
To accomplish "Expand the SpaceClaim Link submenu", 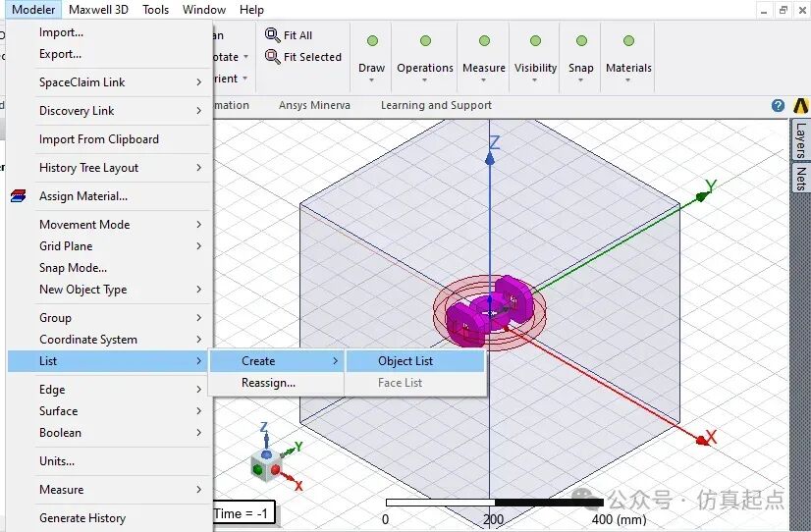I will [82, 82].
